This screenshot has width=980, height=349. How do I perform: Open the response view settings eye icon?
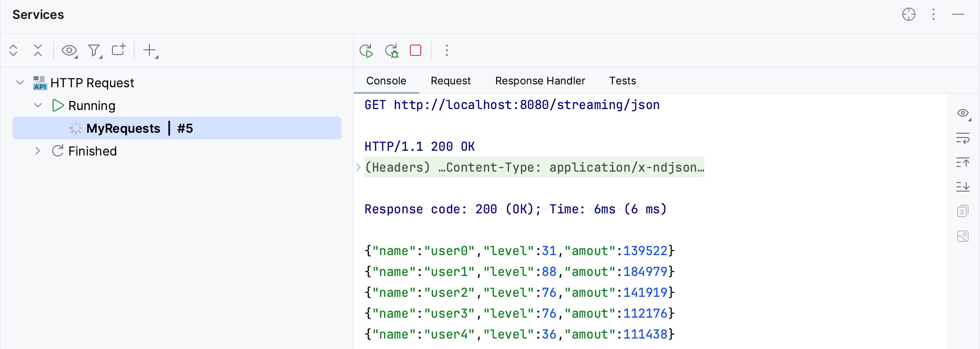pyautogui.click(x=962, y=113)
